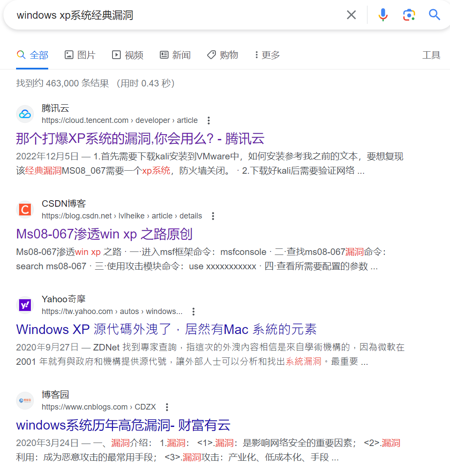Switch to the 图片 tab
This screenshot has width=450, height=476.
(x=80, y=55)
